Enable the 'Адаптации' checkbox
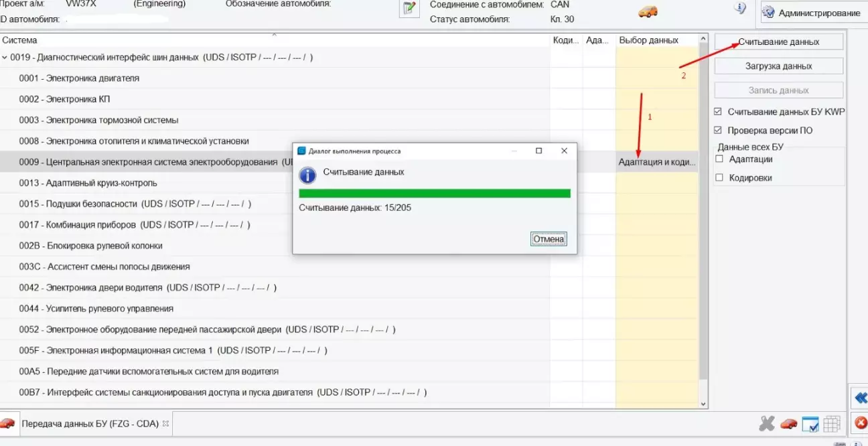The height and width of the screenshot is (446, 868). pyautogui.click(x=719, y=159)
